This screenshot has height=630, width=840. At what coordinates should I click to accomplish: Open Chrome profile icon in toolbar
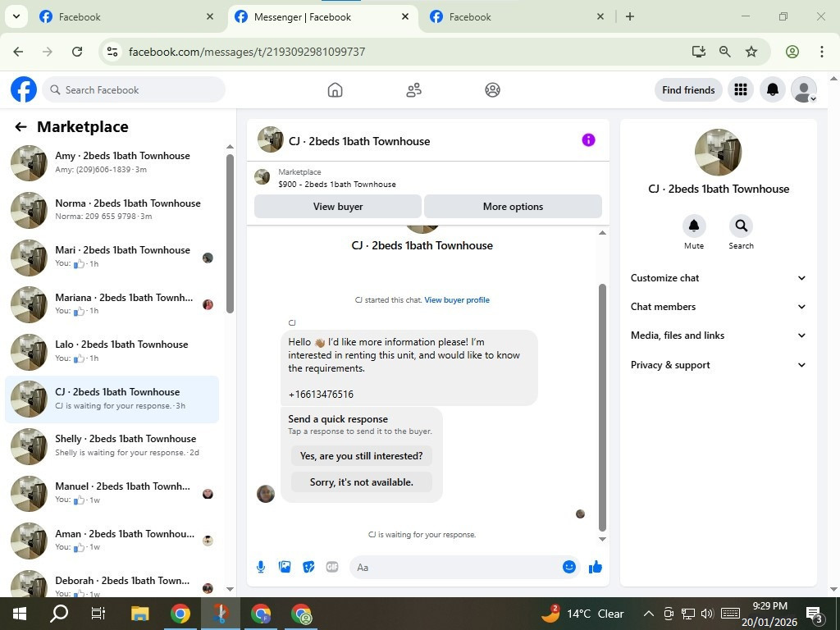pyautogui.click(x=792, y=52)
